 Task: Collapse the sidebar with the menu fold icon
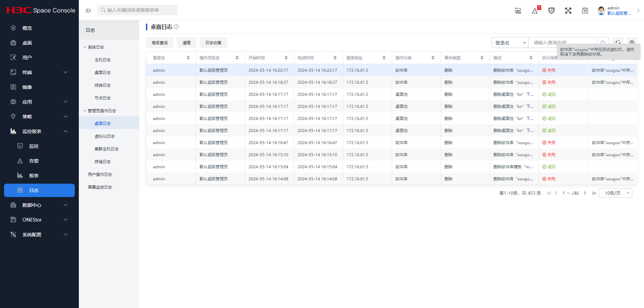[x=88, y=10]
